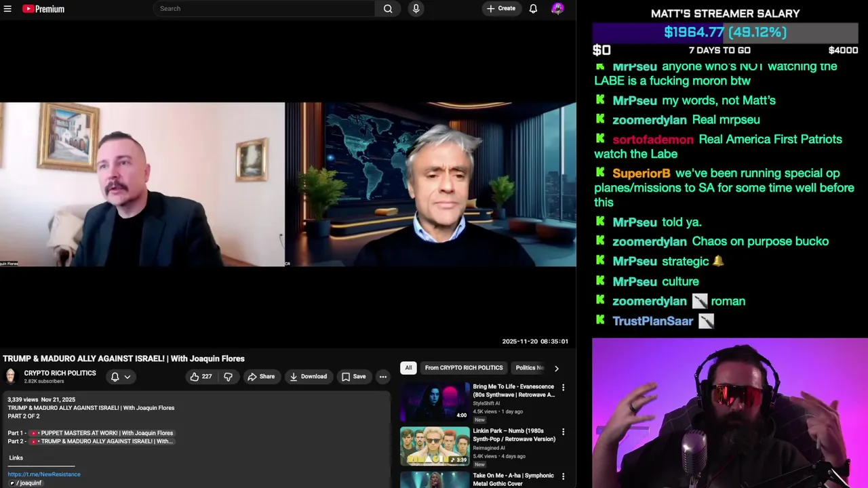Open Linkin Park Numb retrowave thumbnail
Screen dimensions: 868x488
click(435, 446)
